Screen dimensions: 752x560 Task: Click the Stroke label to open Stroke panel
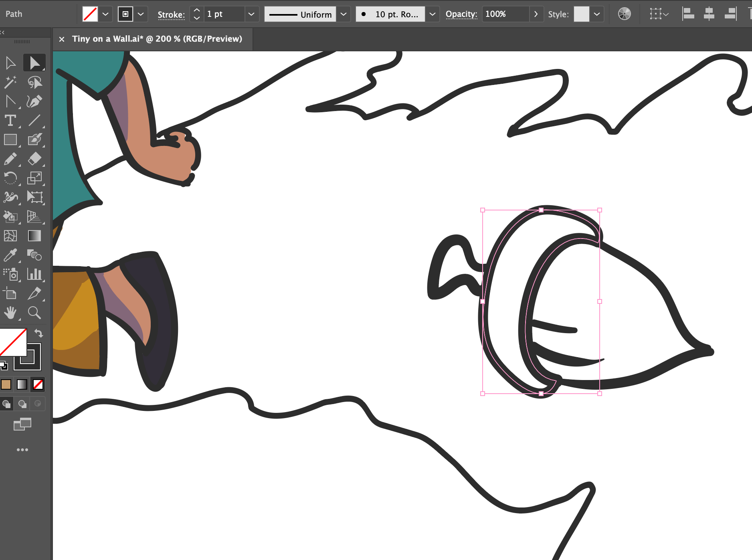[x=171, y=14]
